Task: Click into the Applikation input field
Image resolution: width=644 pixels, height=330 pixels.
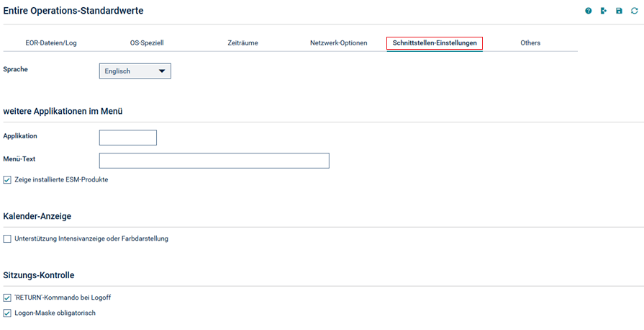Action: pos(128,138)
